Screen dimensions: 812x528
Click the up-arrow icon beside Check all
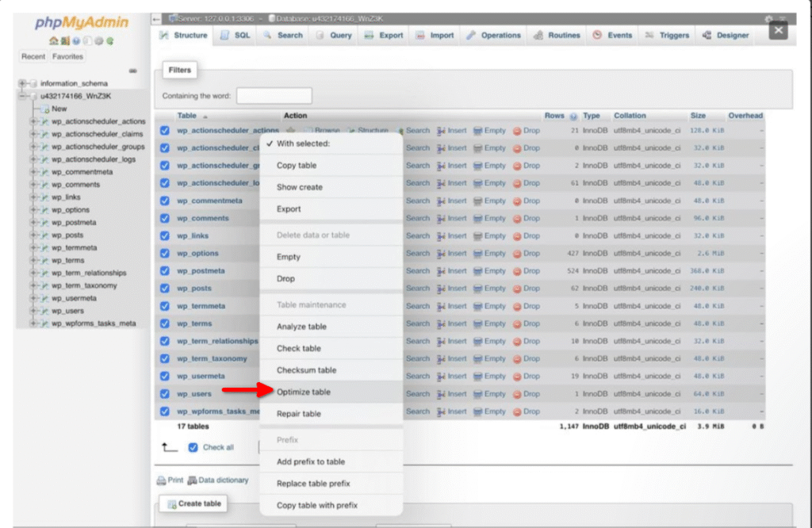[x=170, y=447]
